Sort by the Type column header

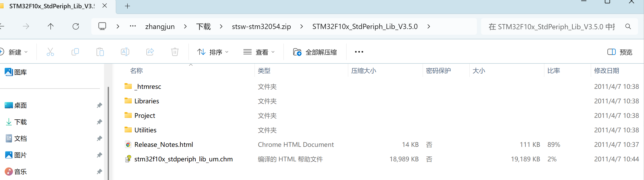(x=264, y=71)
